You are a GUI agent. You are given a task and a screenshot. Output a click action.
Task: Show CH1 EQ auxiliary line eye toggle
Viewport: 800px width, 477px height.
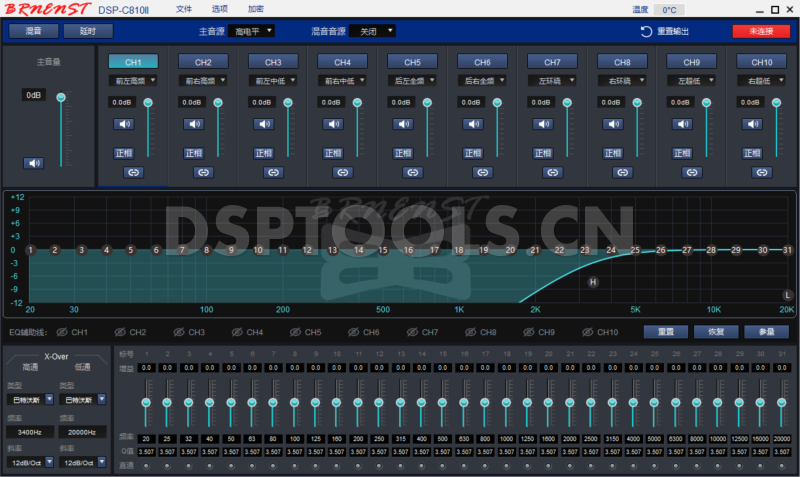(x=62, y=332)
